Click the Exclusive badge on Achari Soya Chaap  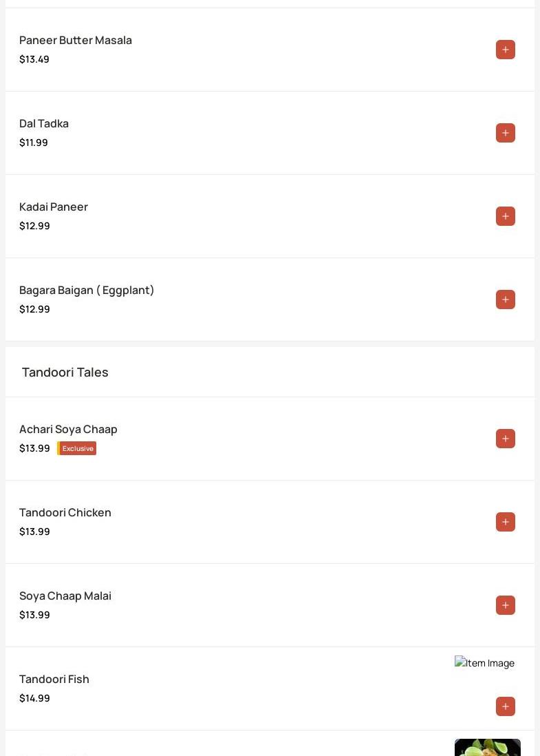(x=76, y=448)
